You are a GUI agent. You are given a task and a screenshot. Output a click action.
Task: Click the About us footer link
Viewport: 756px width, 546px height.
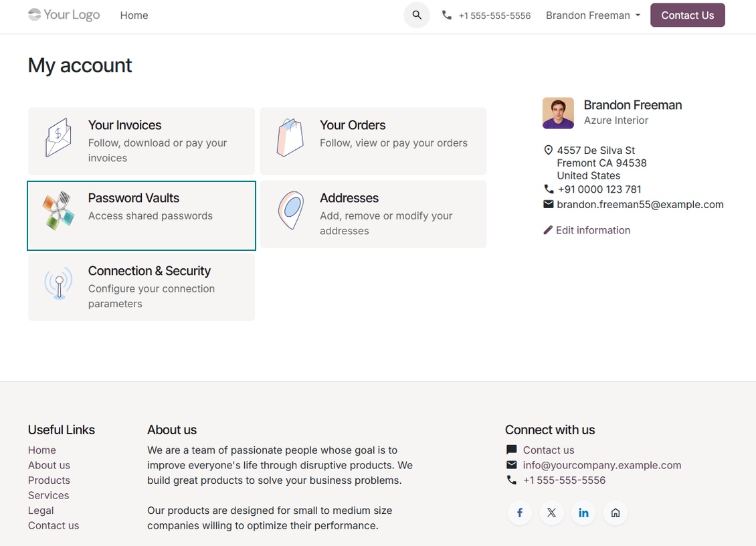pyautogui.click(x=49, y=465)
